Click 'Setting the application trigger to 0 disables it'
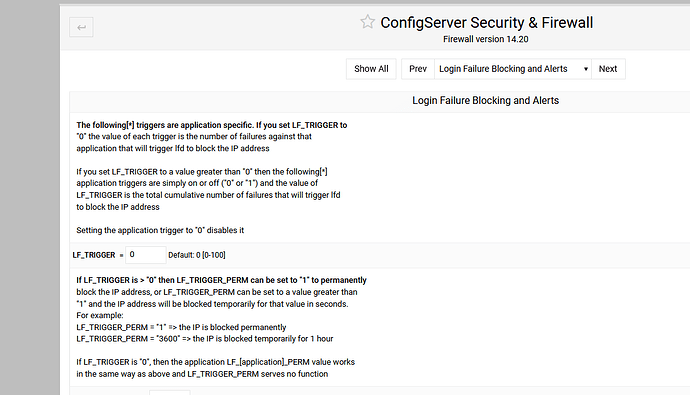The height and width of the screenshot is (395, 690). (x=160, y=230)
